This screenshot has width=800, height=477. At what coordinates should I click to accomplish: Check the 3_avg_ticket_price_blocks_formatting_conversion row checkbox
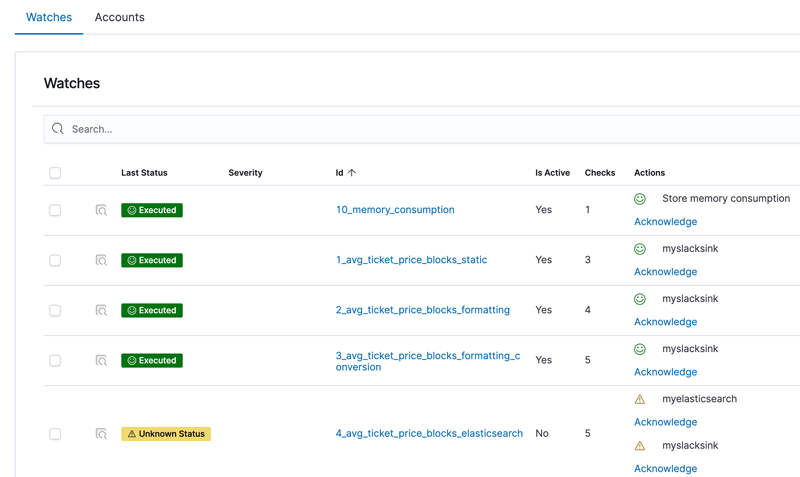tap(55, 361)
